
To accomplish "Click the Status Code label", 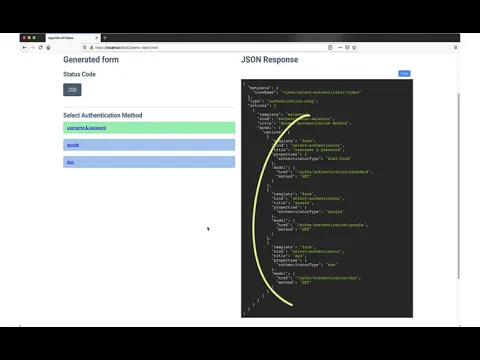I will [79, 74].
